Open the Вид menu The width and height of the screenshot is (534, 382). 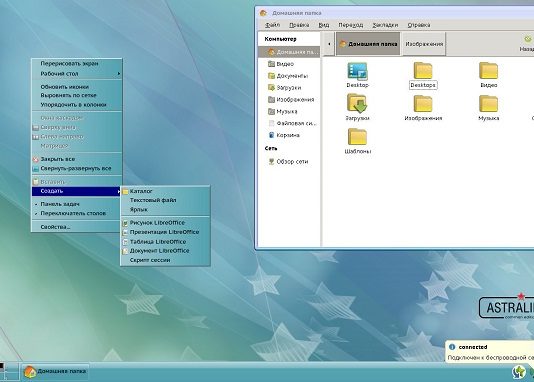click(324, 25)
